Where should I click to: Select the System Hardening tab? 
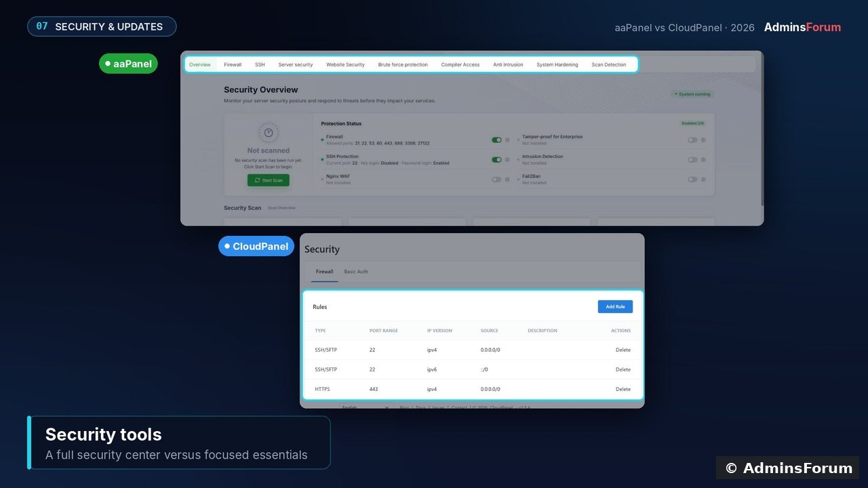[557, 64]
